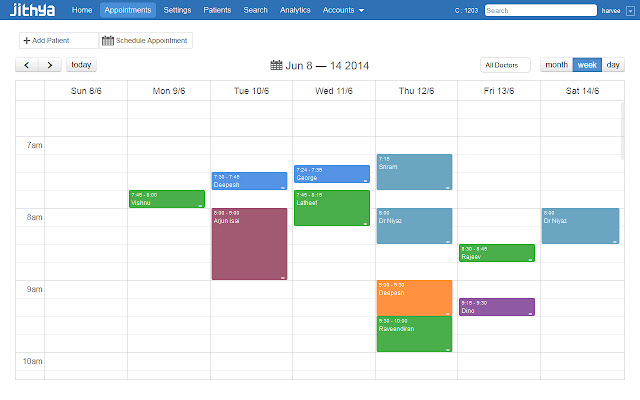
Task: Open Arjun lal's maroon appointment block
Action: coord(249,245)
